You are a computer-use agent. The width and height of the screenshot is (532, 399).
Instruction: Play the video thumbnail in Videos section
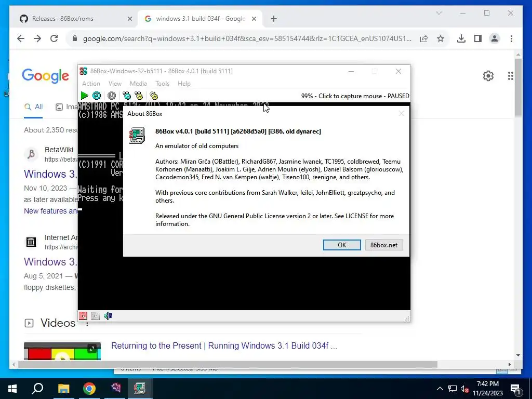(62, 352)
